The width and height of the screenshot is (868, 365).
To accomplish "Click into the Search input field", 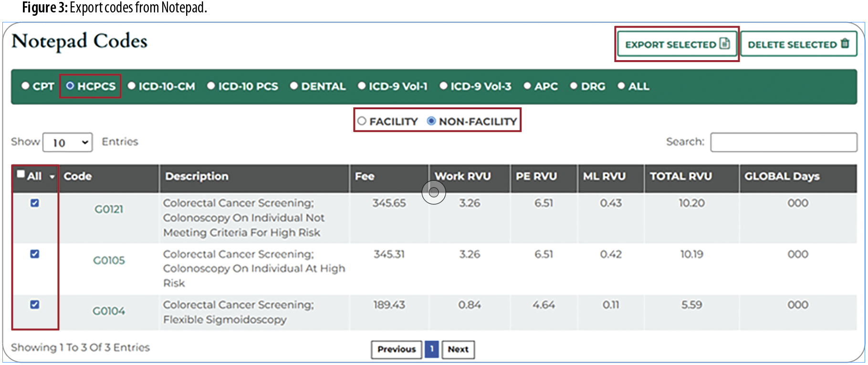I will tap(783, 142).
